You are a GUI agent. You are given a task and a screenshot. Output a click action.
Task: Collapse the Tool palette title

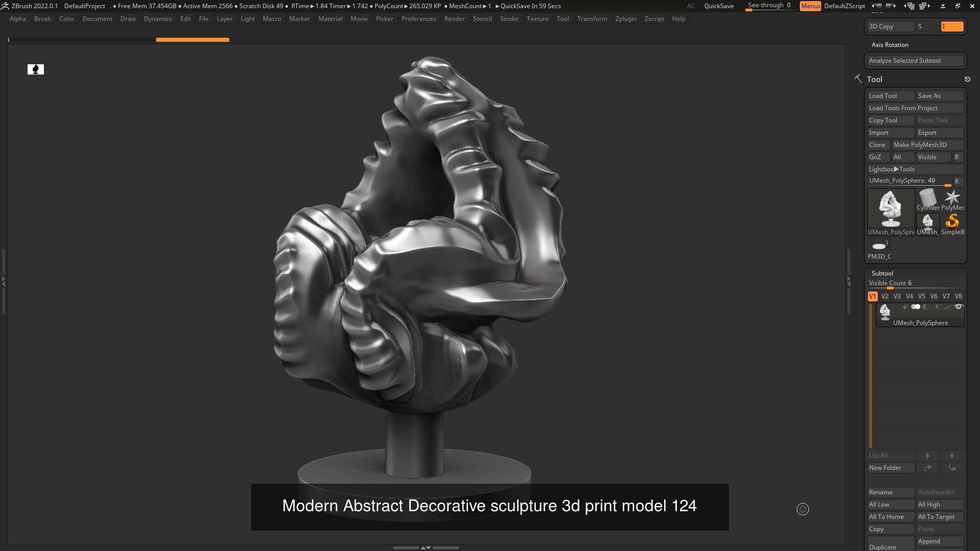coord(874,80)
